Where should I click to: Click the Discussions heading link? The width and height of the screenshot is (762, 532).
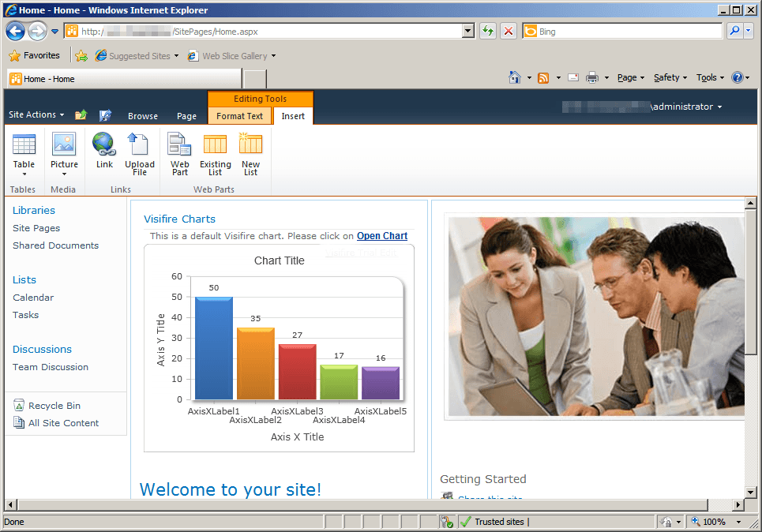[x=42, y=350]
